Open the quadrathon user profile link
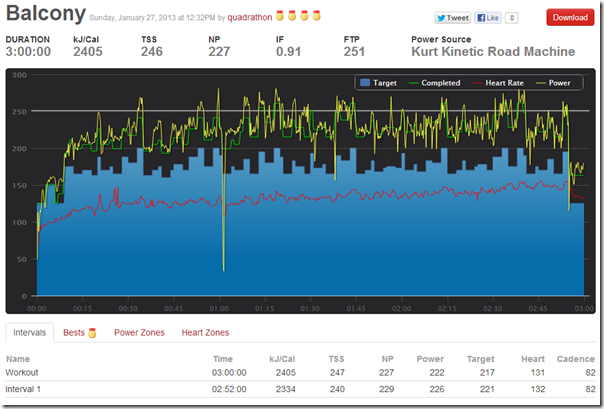The height and width of the screenshot is (409, 604). (x=250, y=17)
